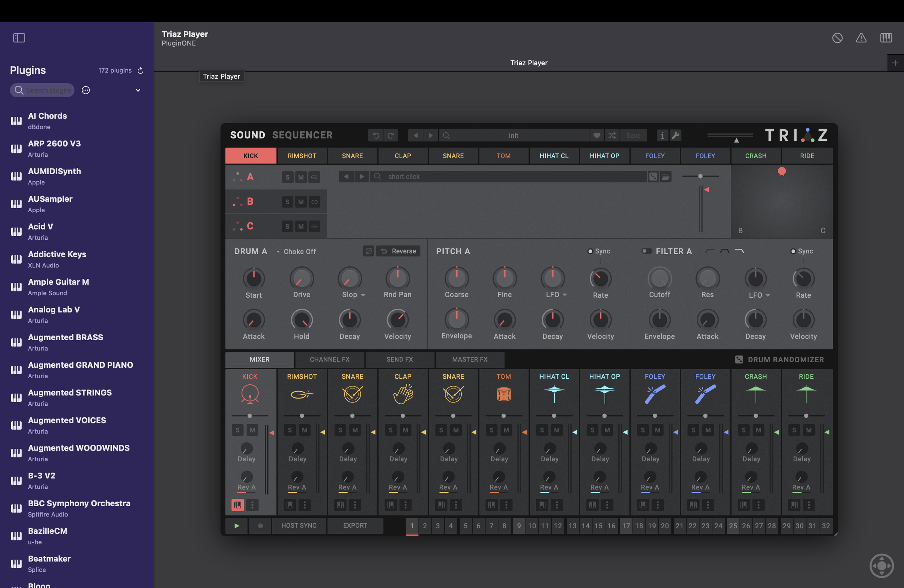Open the MASTER FX tab

pos(470,359)
